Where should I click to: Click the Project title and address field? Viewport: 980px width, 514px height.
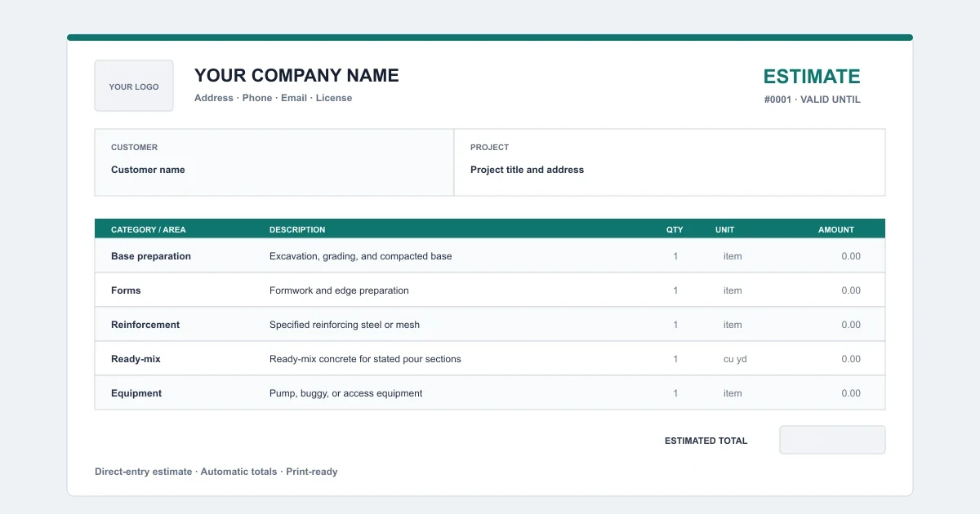click(527, 170)
